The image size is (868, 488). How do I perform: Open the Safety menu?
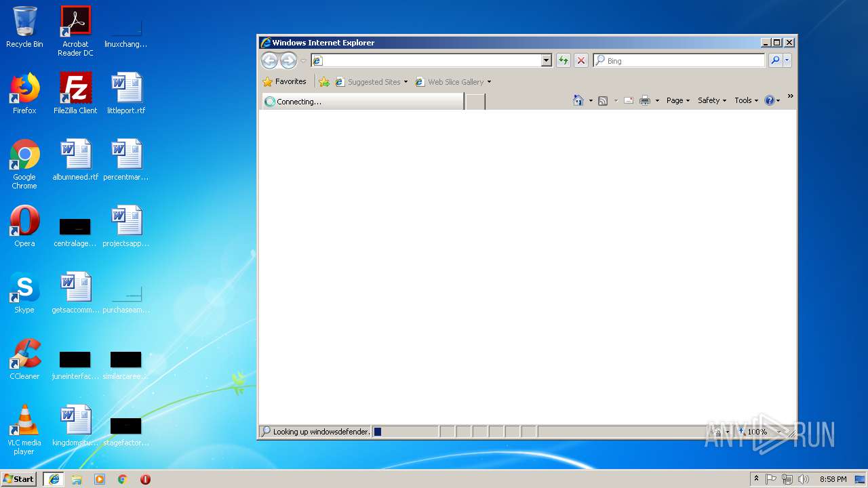click(x=712, y=100)
